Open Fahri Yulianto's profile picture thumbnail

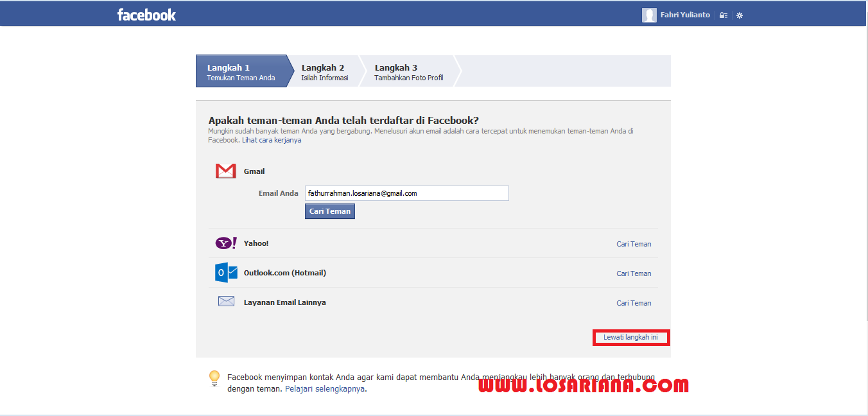click(x=649, y=15)
